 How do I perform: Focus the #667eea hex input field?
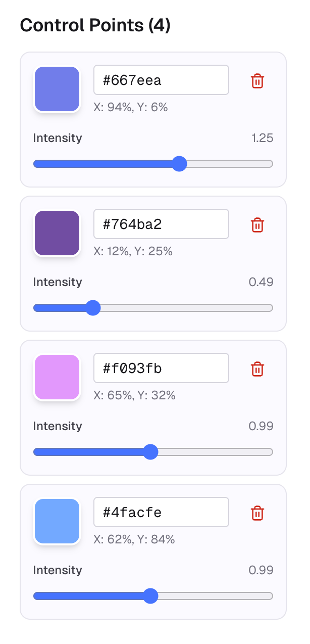pyautogui.click(x=161, y=80)
